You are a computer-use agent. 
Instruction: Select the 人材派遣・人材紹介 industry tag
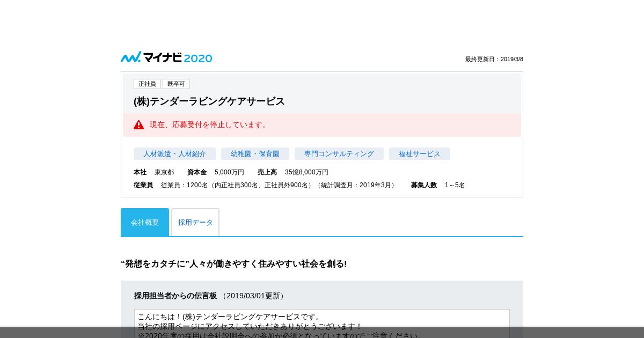(174, 153)
